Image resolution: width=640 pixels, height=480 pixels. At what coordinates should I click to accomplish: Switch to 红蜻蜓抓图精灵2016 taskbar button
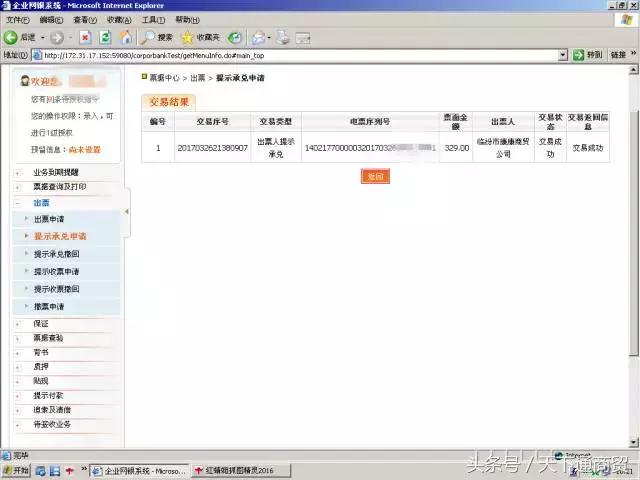pyautogui.click(x=241, y=471)
